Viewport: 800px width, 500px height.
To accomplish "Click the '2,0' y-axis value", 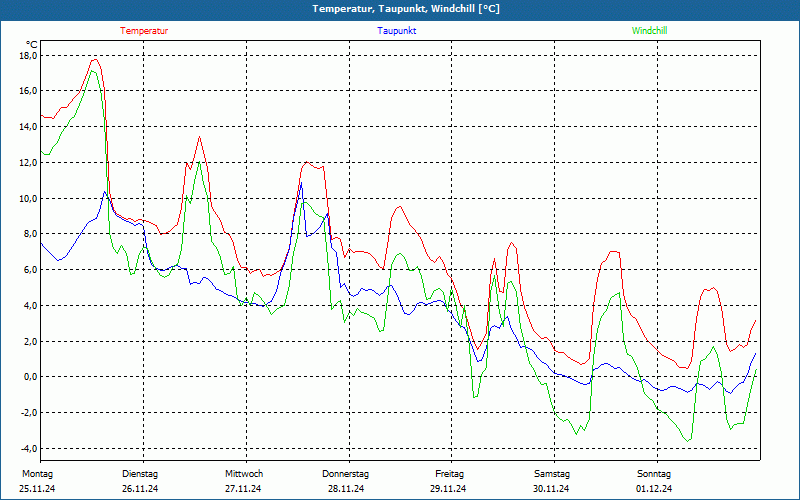I will (x=30, y=341).
